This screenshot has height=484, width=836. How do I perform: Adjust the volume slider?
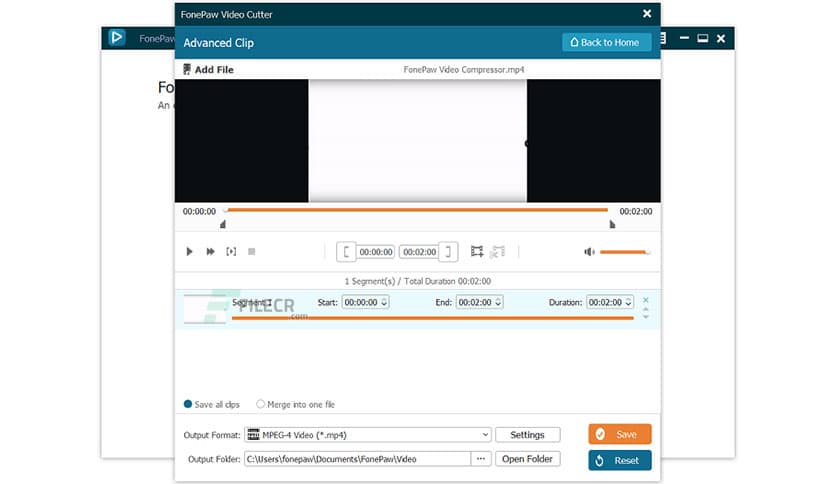coord(625,252)
